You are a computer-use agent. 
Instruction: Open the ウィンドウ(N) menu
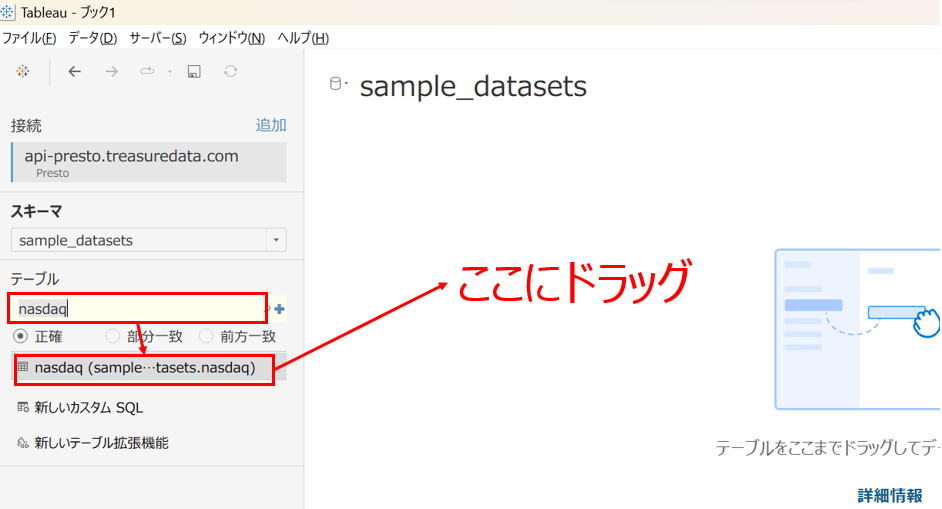[232, 38]
